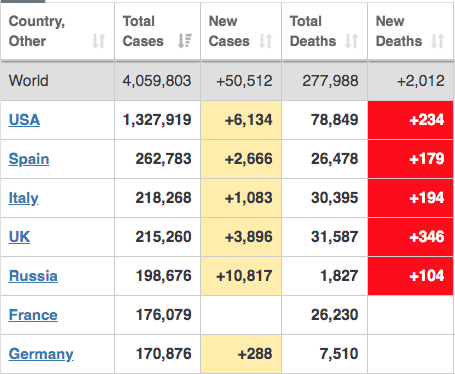Open the USA country link

pyautogui.click(x=24, y=120)
